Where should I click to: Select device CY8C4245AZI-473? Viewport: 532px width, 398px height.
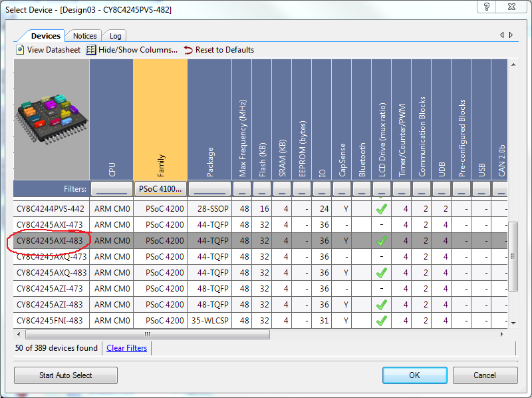pos(49,289)
